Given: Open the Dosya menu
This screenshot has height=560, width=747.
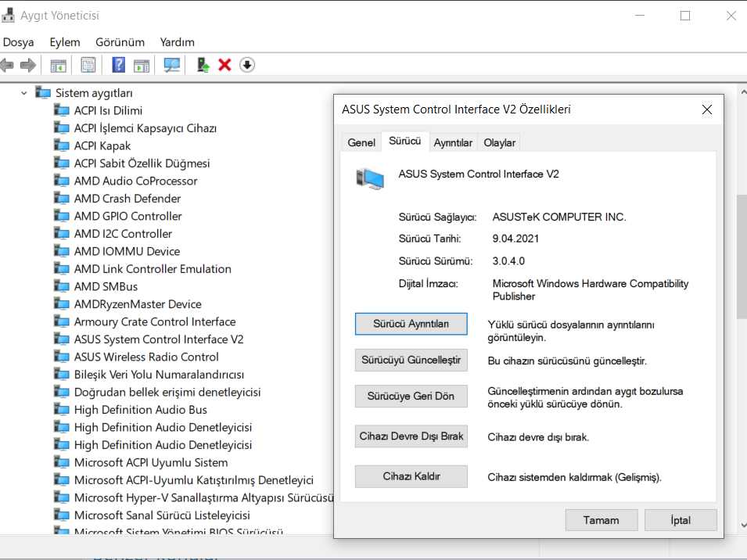Looking at the screenshot, I should (19, 42).
